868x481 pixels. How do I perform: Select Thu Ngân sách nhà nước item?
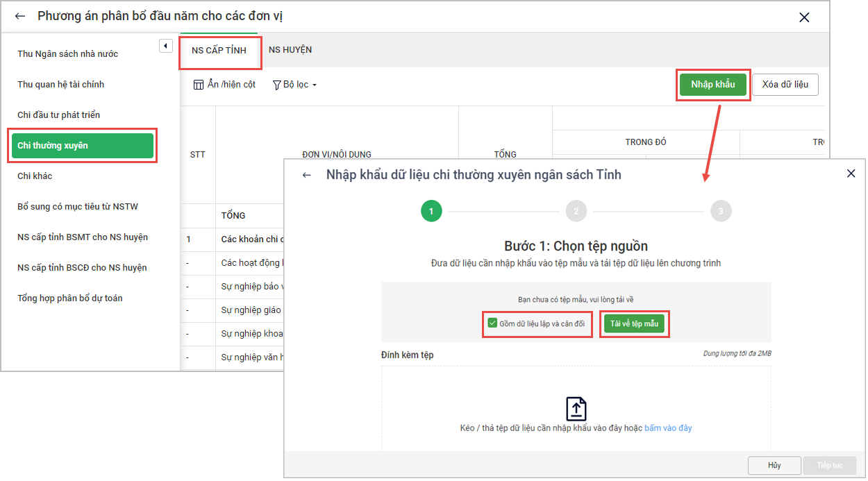coord(67,54)
